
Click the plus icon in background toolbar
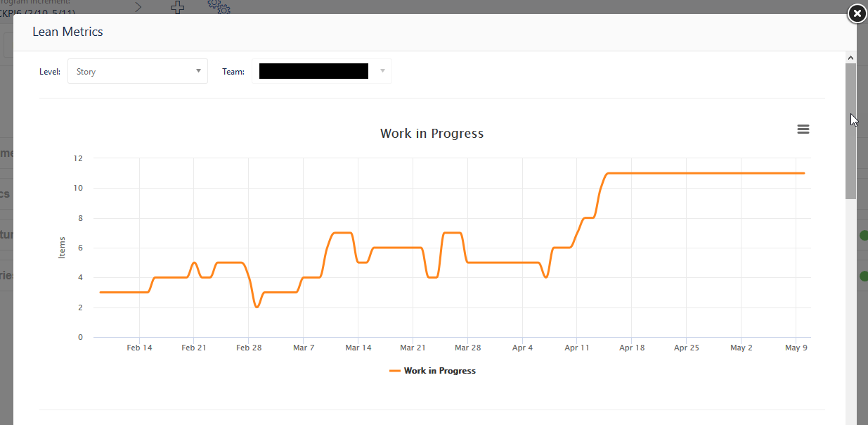click(x=178, y=7)
